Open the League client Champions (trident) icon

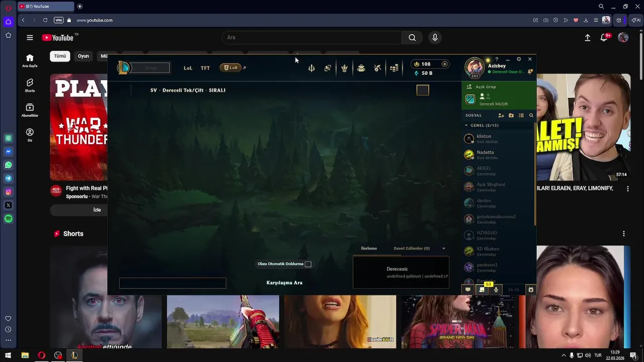click(311, 68)
